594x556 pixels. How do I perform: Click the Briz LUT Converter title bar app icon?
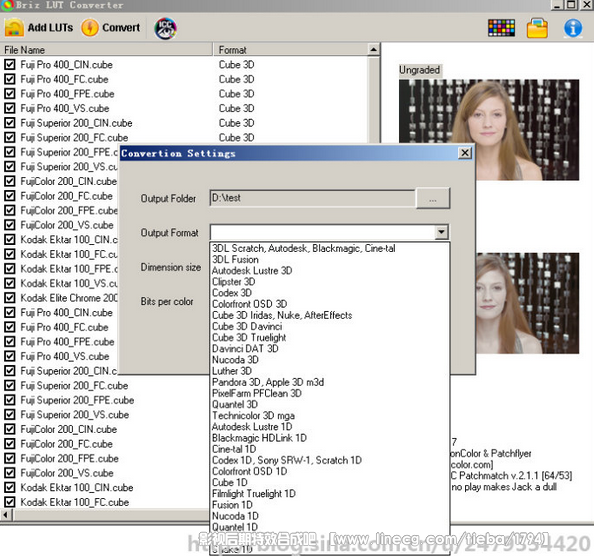pos(7,5)
